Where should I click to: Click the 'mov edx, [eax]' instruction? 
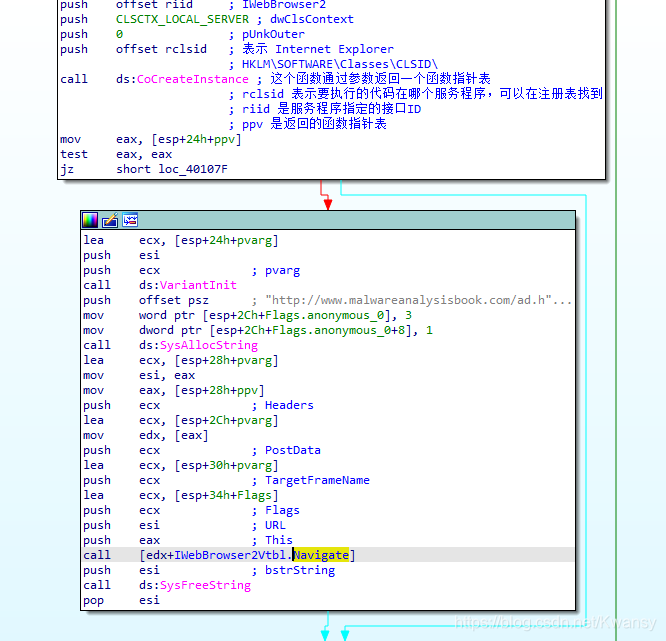[146, 435]
